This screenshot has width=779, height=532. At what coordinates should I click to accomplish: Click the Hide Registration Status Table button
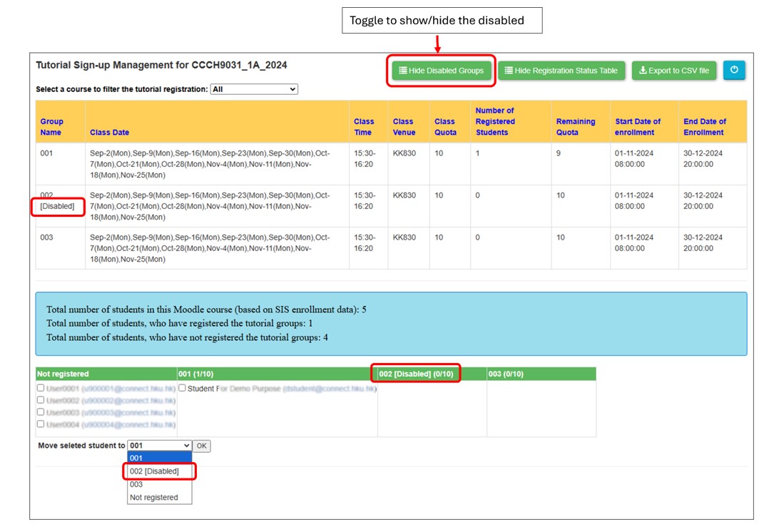pyautogui.click(x=563, y=71)
